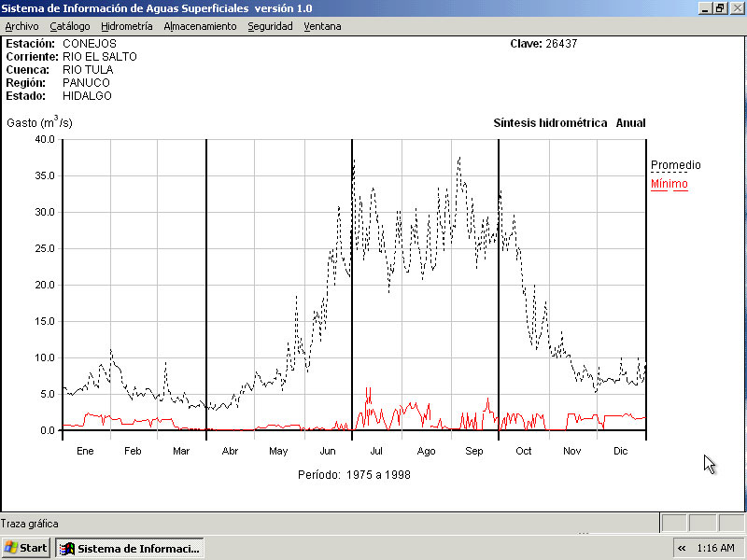Image resolution: width=747 pixels, height=560 pixels.
Task: Close the Aguas Superficiales window
Action: pyautogui.click(x=736, y=7)
